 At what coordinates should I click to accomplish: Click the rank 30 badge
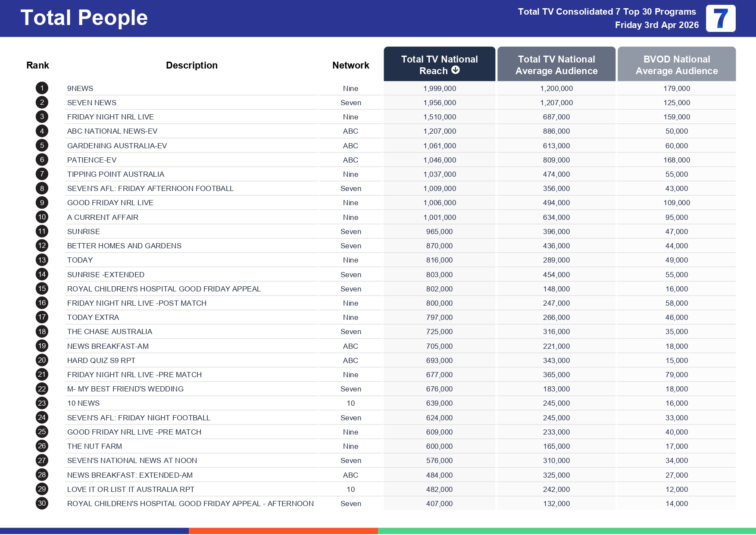(x=42, y=504)
